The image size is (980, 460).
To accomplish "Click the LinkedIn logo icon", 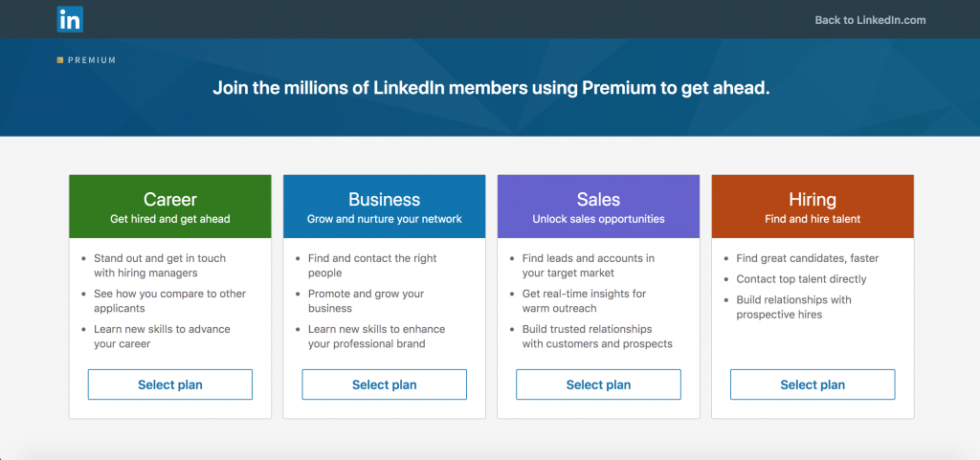I will click(70, 19).
